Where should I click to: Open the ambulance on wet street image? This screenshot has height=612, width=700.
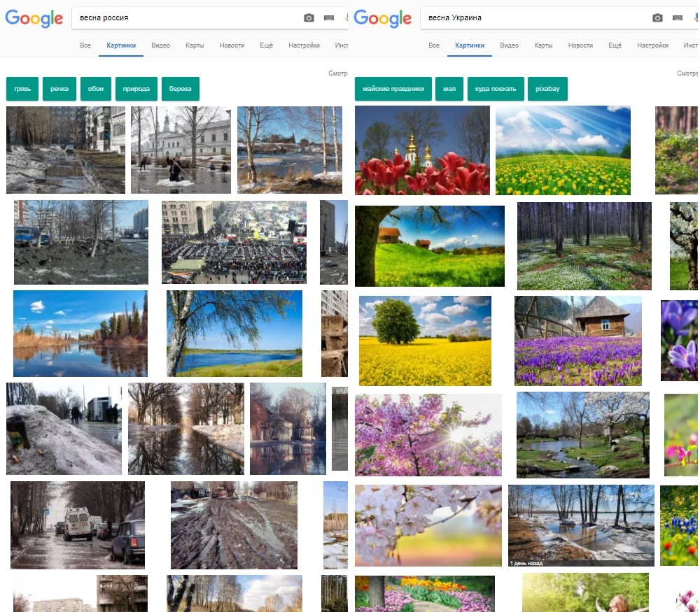coord(78,525)
